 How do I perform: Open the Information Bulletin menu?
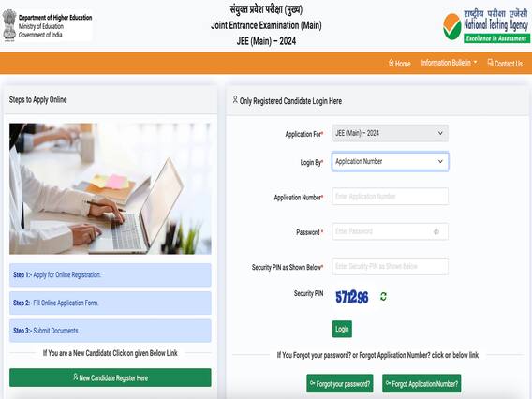[x=449, y=63]
